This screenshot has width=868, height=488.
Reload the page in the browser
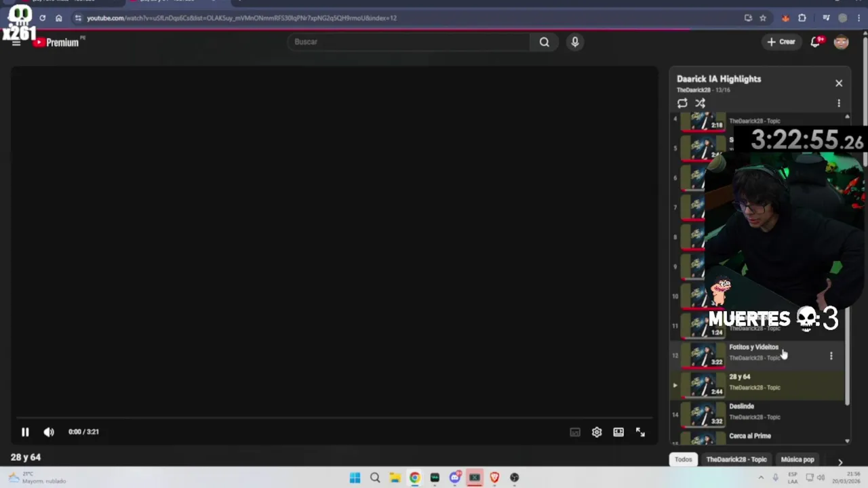[x=42, y=18]
